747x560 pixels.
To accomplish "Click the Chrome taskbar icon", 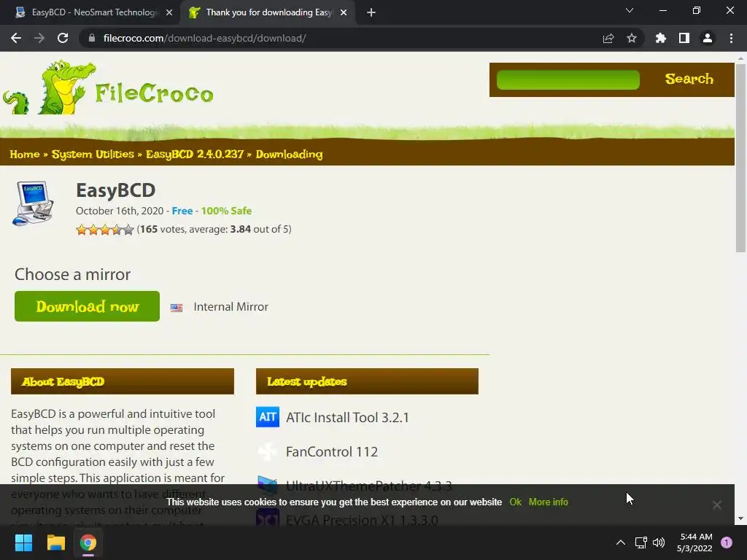I will point(88,542).
